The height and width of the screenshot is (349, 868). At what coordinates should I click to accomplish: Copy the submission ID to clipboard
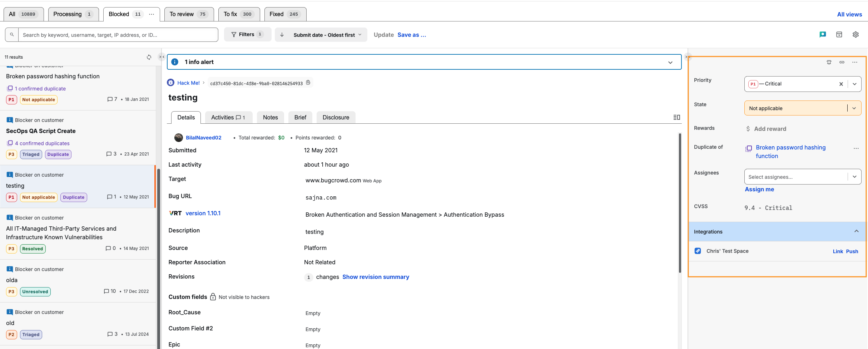(x=308, y=83)
